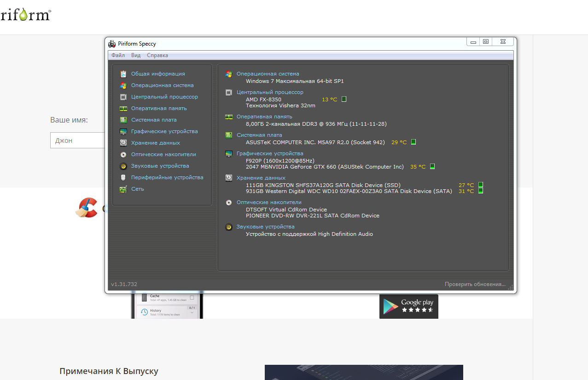
Task: Click the hard disk icon in summary panel
Action: click(229, 178)
